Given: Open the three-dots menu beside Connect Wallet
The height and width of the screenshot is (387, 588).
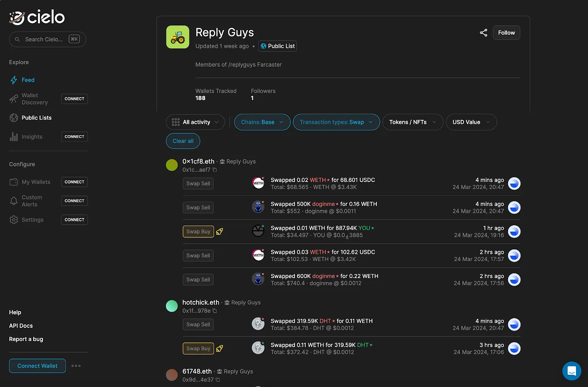Looking at the screenshot, I should (x=76, y=366).
